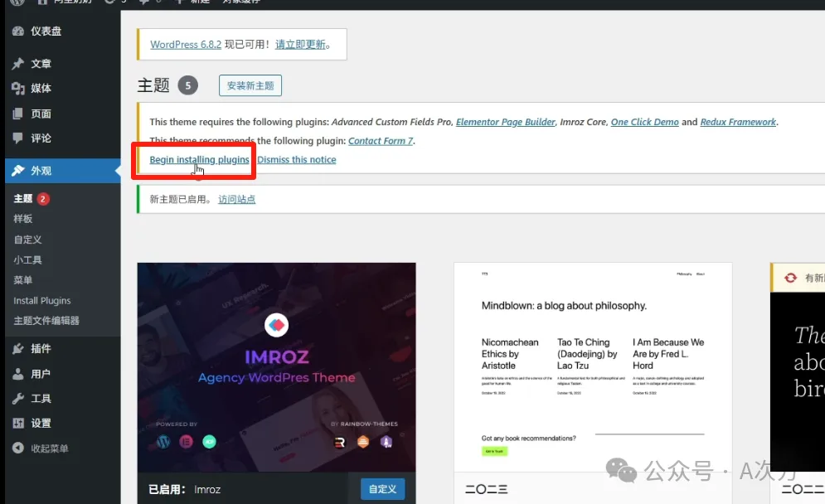Open the Comments (评论) bubble icon
825x504 pixels.
[x=18, y=138]
